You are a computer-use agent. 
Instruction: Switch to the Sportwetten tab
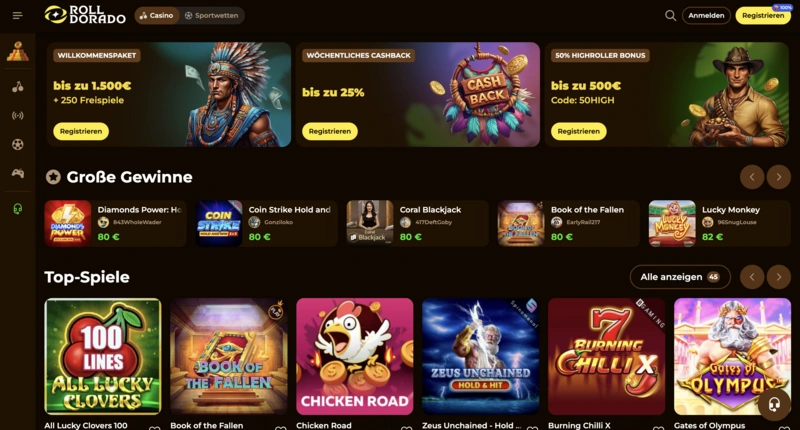211,16
